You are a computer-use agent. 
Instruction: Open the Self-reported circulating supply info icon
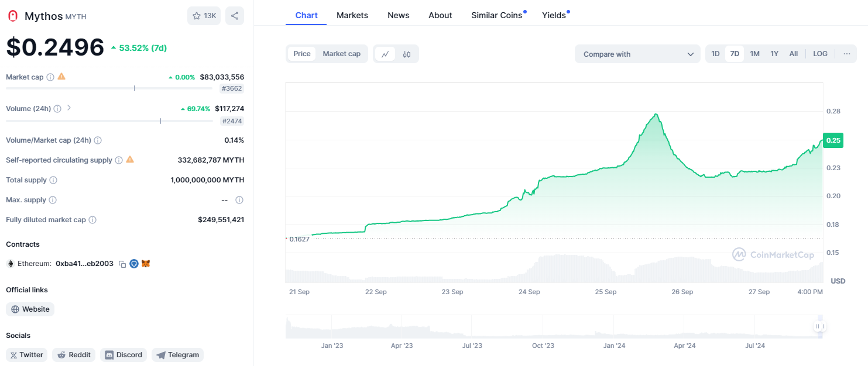point(119,160)
